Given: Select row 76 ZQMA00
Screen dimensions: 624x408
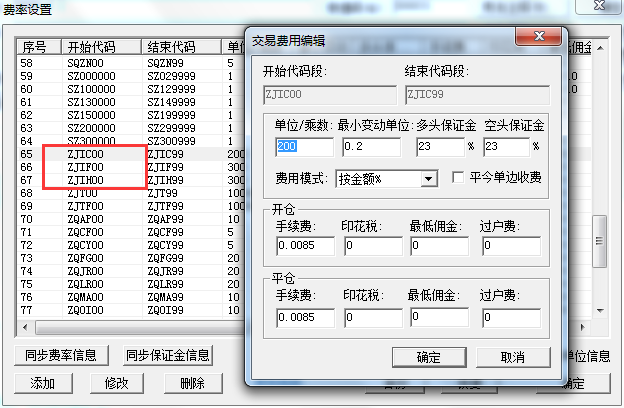Looking at the screenshot, I should click(130, 297).
